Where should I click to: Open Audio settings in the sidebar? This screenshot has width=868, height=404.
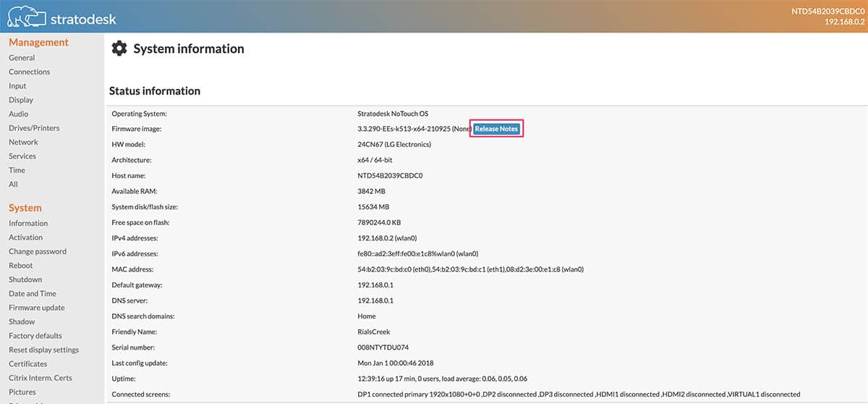19,114
